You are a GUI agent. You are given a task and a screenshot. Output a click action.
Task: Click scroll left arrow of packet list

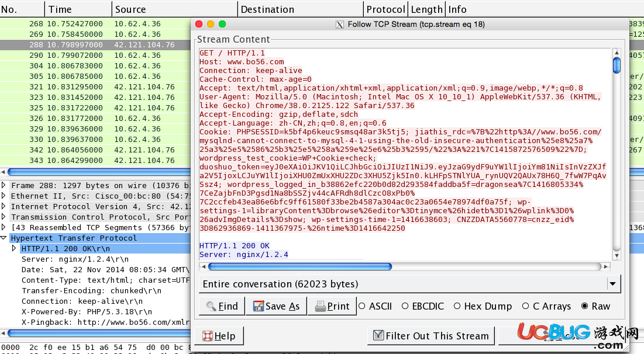(x=4, y=172)
